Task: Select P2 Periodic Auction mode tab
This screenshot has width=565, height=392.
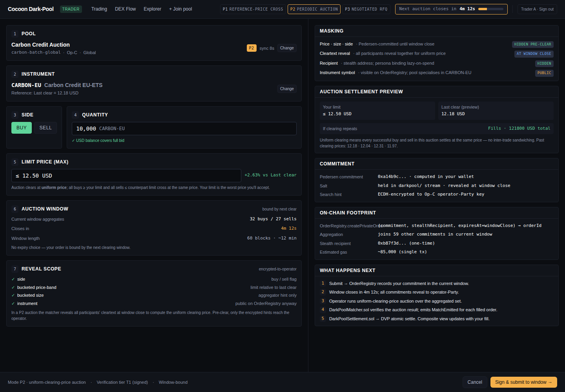Action: click(314, 9)
